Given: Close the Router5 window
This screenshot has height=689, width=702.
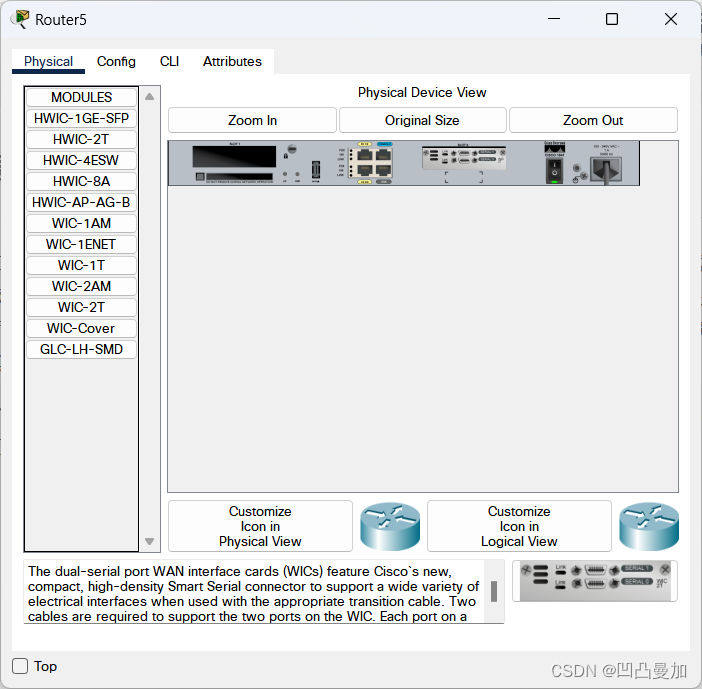Looking at the screenshot, I should pyautogui.click(x=671, y=19).
